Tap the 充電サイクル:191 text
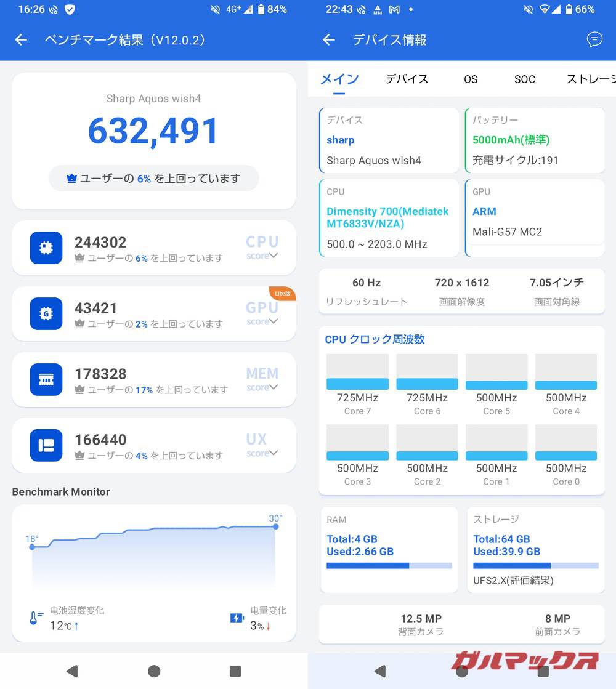The image size is (616, 689). (516, 160)
